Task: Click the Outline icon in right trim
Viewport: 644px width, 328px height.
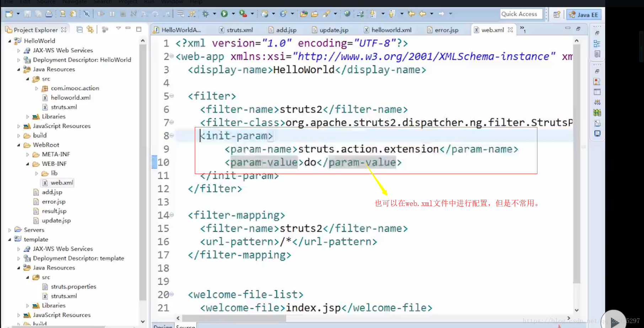Action: [597, 44]
